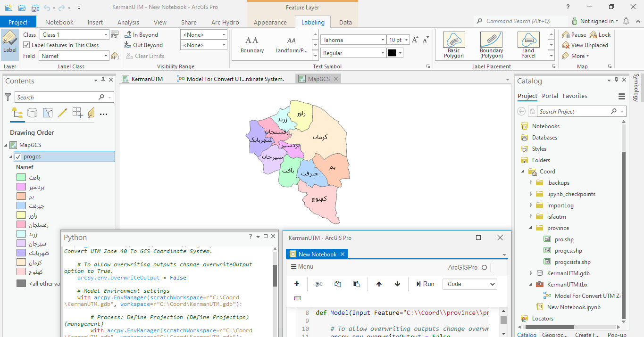Image resolution: width=644 pixels, height=337 pixels.
Task: Click the black text color swatch
Action: tap(392, 53)
